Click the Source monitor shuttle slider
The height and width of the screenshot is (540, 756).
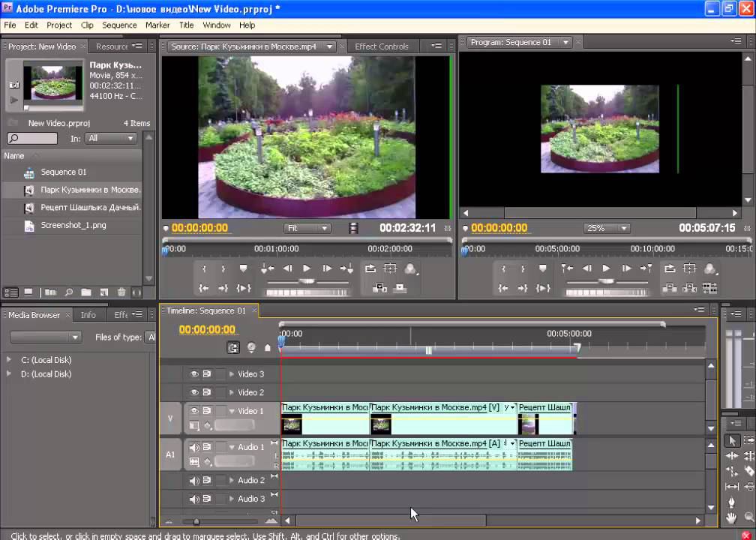[x=307, y=280]
